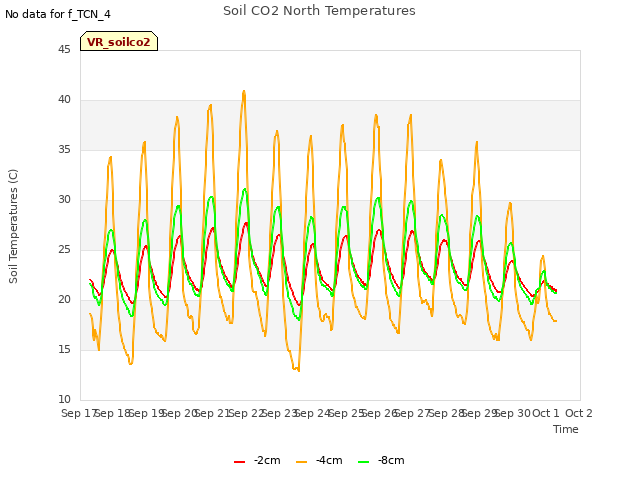Click the 15 y-axis tick label

click(64, 350)
